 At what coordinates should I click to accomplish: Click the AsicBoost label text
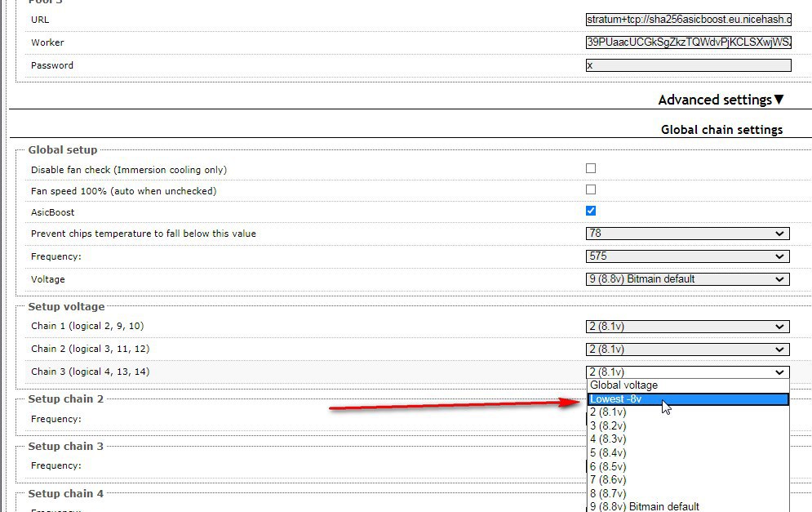[x=53, y=212]
